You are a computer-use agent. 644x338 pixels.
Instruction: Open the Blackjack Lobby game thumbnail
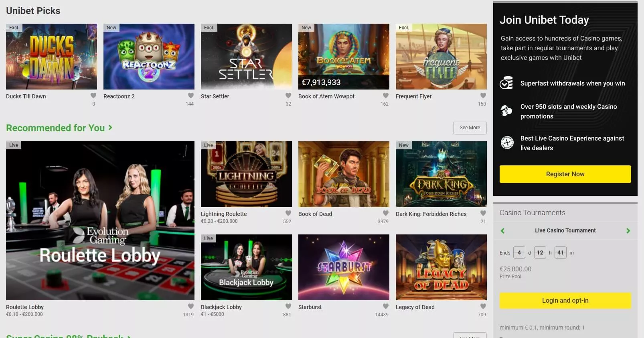point(246,267)
